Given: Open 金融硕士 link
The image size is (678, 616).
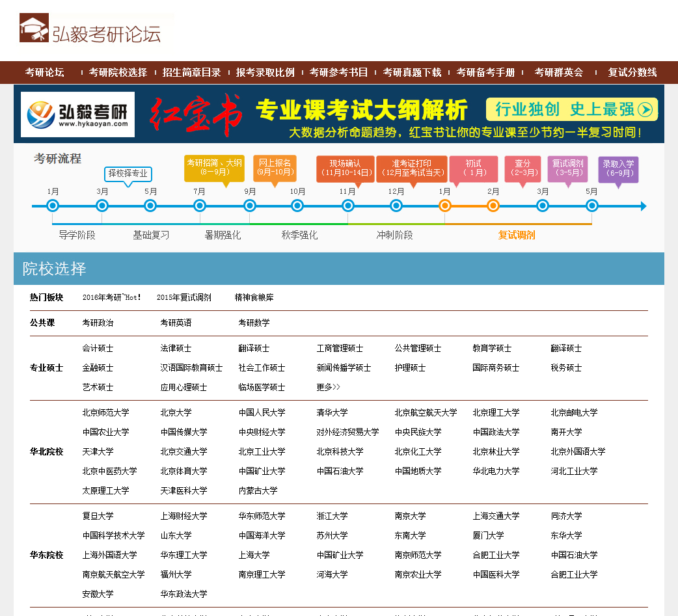Looking at the screenshot, I should pyautogui.click(x=98, y=368).
